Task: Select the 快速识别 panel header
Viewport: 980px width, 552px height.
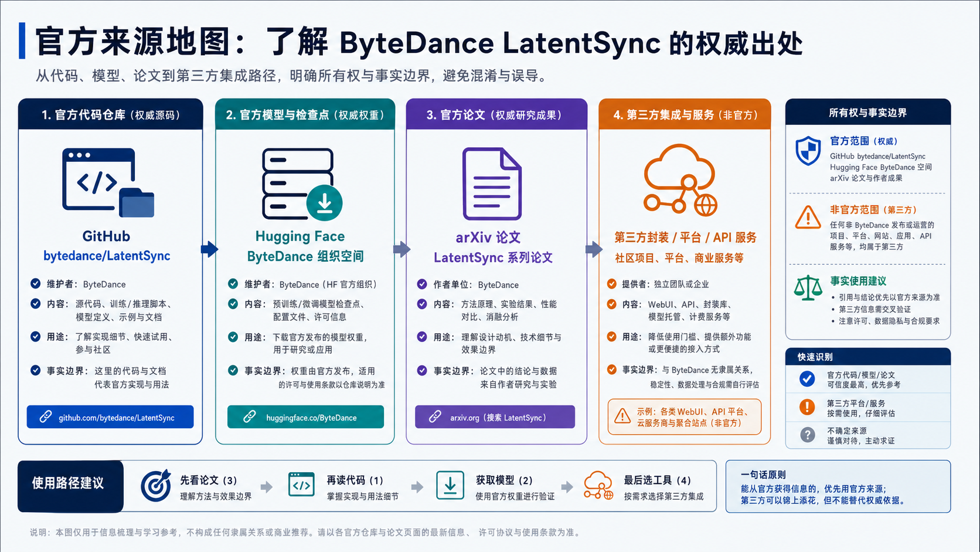Action: pyautogui.click(x=867, y=356)
